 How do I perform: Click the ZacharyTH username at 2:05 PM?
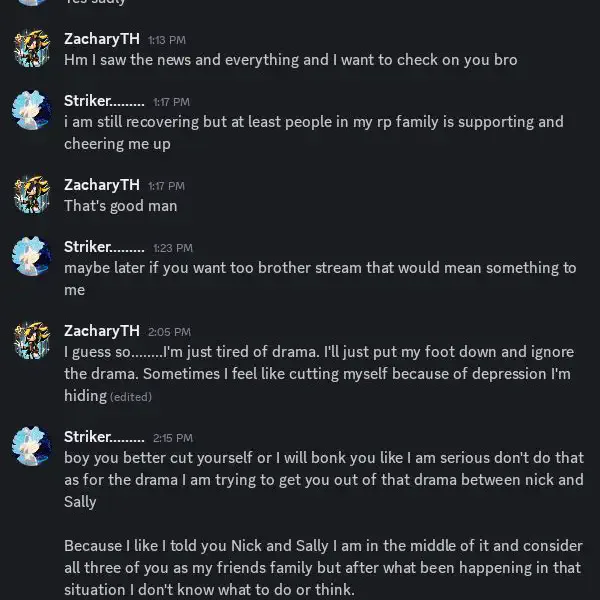[x=101, y=331]
